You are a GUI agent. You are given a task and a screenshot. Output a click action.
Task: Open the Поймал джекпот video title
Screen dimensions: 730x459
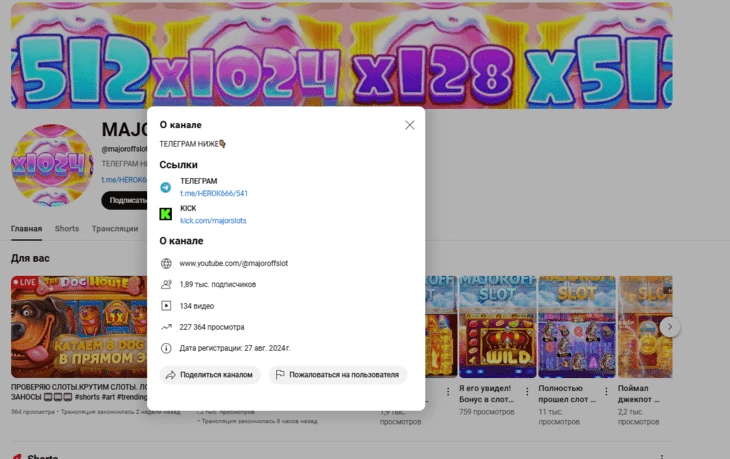click(638, 394)
